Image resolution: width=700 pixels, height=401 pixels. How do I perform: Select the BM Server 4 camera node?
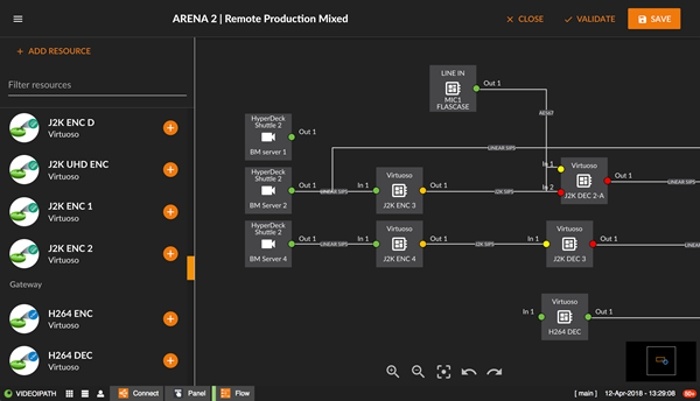pos(268,244)
